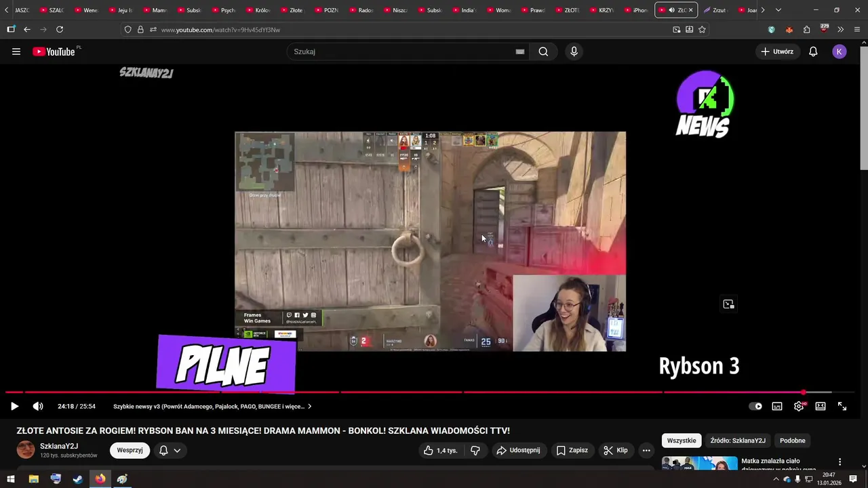Open the Firefox application menu

tap(857, 29)
